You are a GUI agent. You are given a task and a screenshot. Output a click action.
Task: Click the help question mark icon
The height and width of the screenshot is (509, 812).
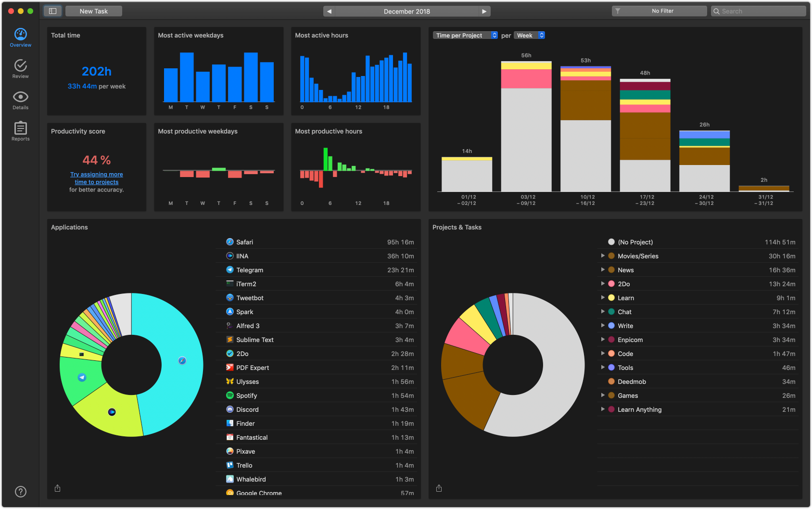21,492
